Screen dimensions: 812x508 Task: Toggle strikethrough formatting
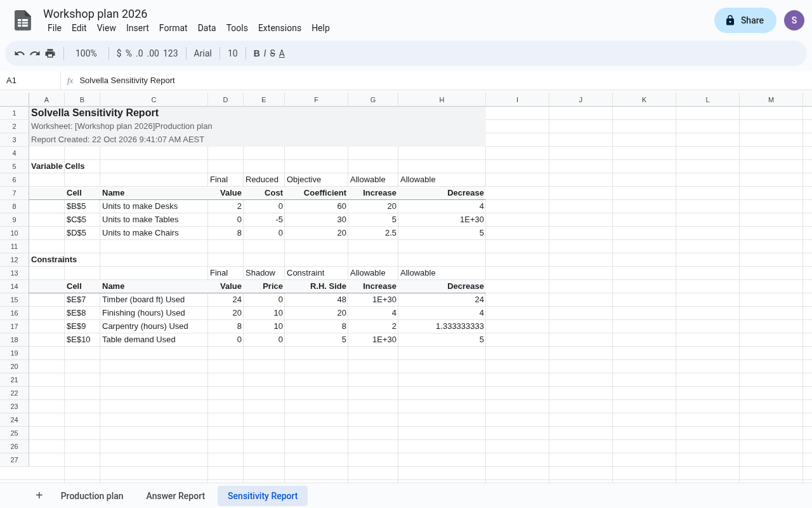pos(273,53)
